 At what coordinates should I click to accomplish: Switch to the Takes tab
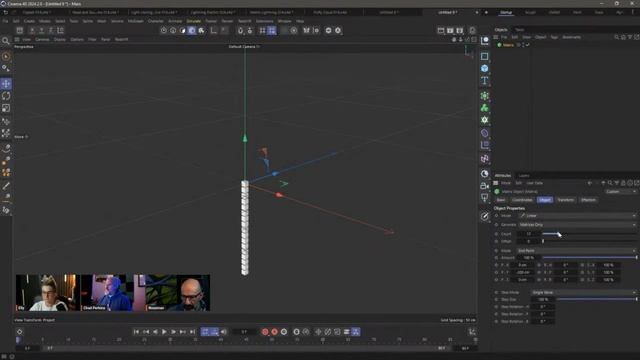pos(520,30)
